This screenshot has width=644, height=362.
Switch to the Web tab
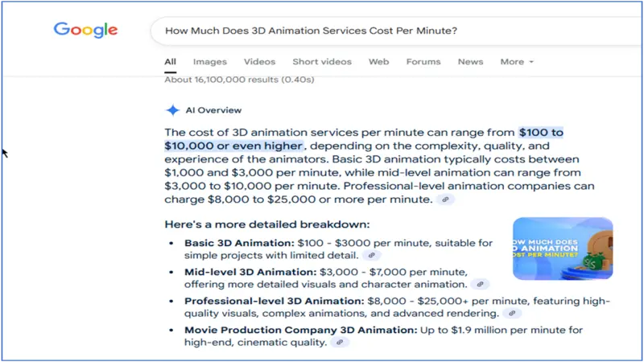click(x=378, y=62)
